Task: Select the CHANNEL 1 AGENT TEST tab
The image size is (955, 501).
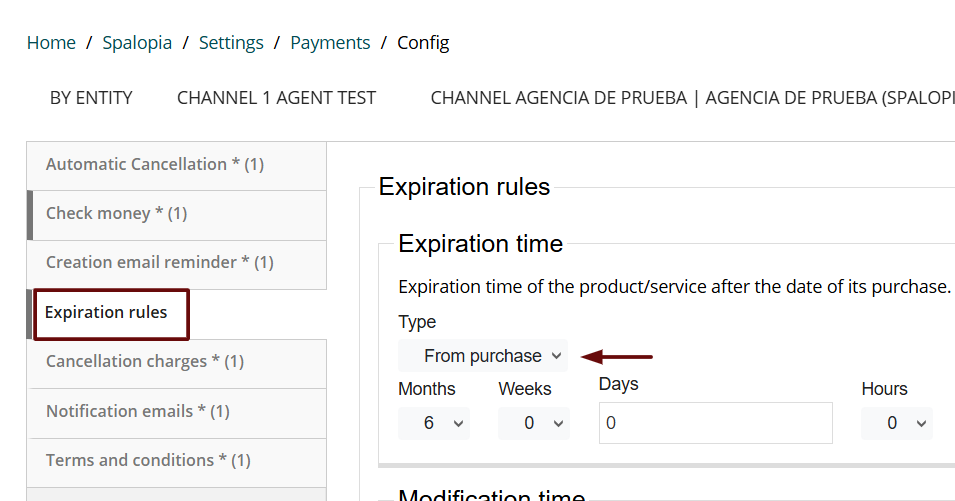Action: [276, 98]
